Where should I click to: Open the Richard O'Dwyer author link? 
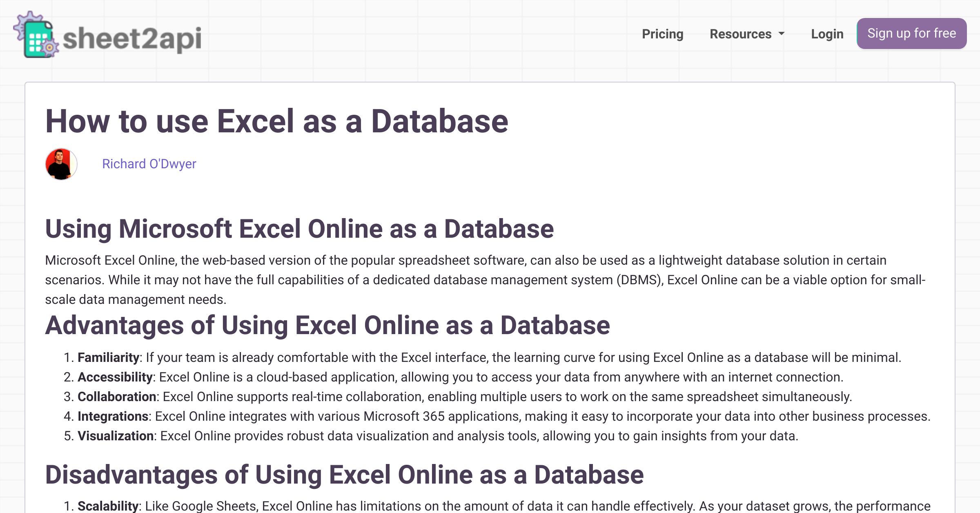coord(149,164)
